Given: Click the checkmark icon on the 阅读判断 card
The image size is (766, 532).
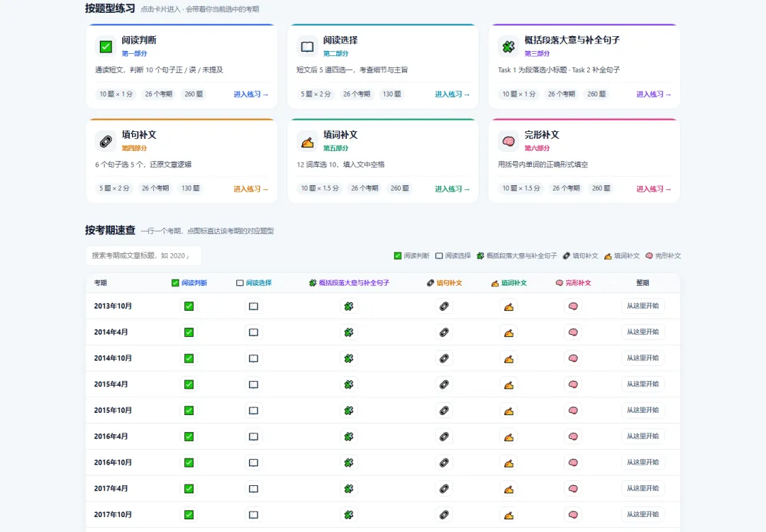Looking at the screenshot, I should (106, 46).
